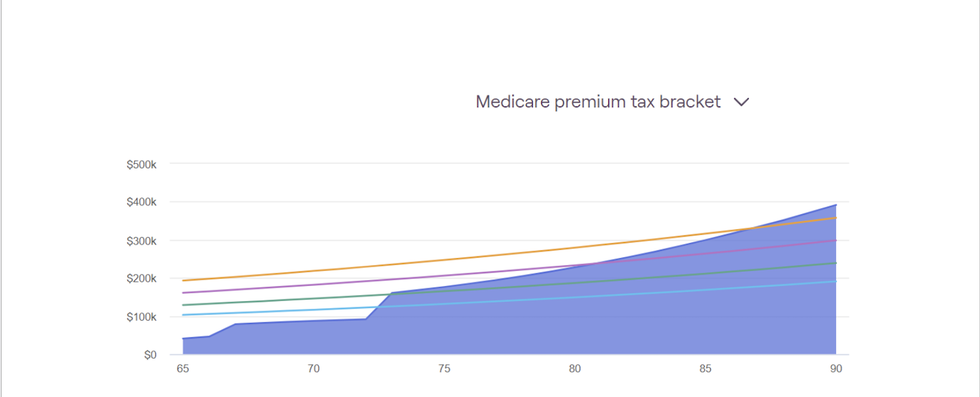Click the blue area's peak at age 90
Viewport: 980px width, 397px height.
pos(835,205)
